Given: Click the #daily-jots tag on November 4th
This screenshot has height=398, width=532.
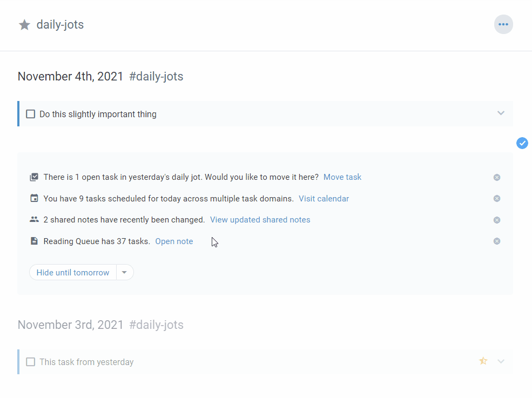Looking at the screenshot, I should 156,77.
